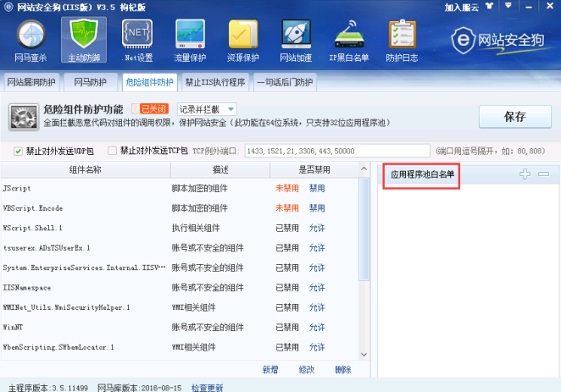Switch to 网站漏洞防护 tab
Screen dimensions: 561x392
tap(32, 83)
